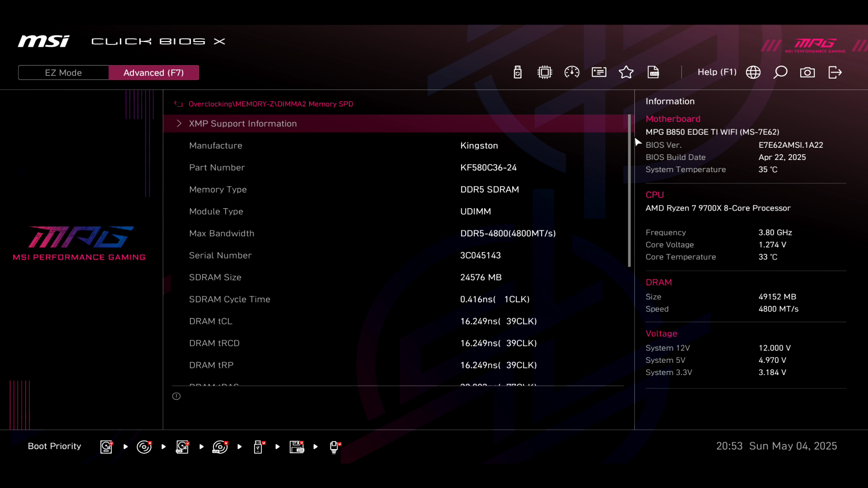Take a screenshot with camera icon
The image size is (868, 488).
807,72
